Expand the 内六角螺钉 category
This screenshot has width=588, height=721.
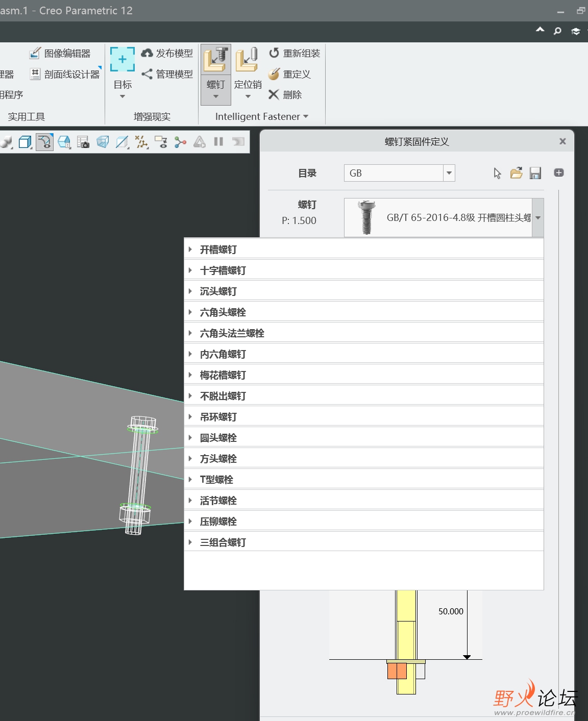190,354
